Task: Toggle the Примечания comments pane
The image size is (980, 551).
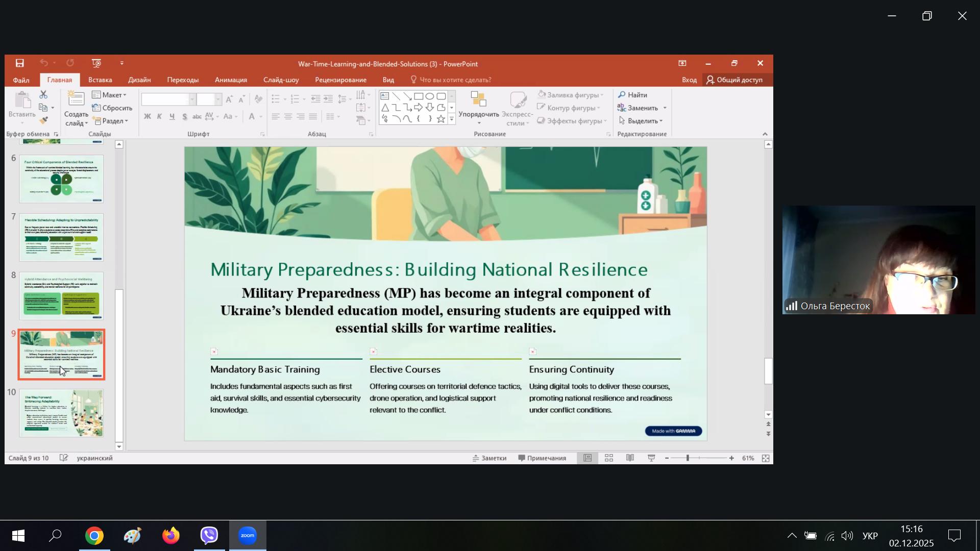Action: (x=542, y=458)
